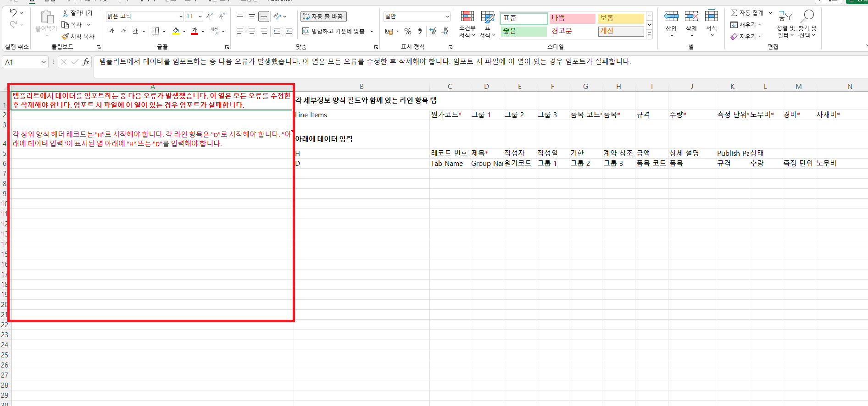The image size is (868, 406).
Task: Toggle bold formatting (first 가 button)
Action: (111, 31)
